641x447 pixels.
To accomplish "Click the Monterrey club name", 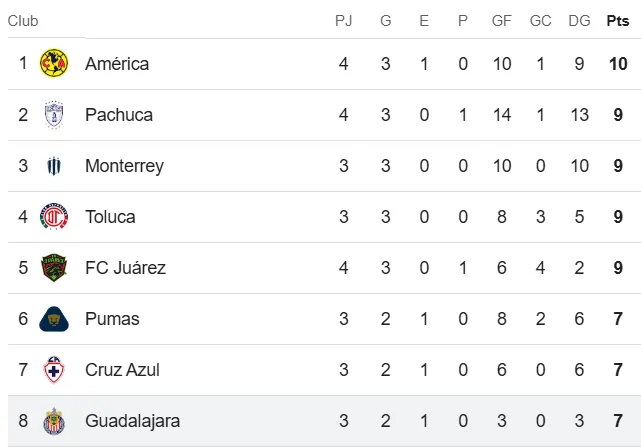I will click(x=124, y=166).
